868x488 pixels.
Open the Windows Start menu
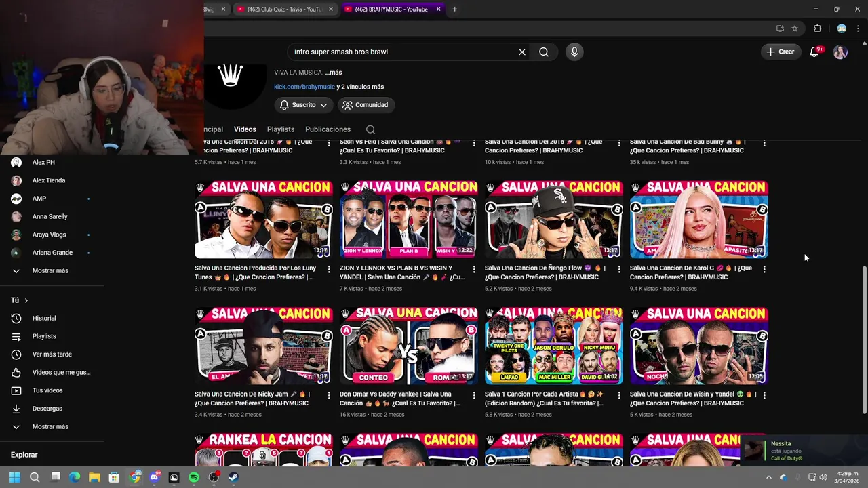click(15, 477)
